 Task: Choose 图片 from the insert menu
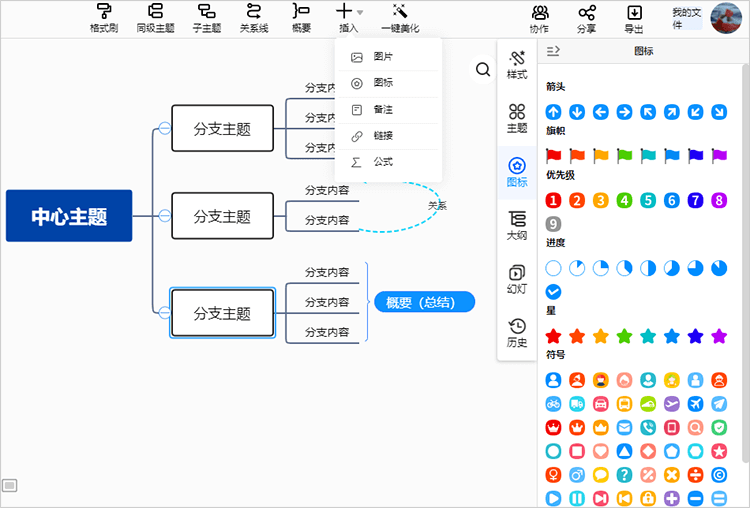388,57
